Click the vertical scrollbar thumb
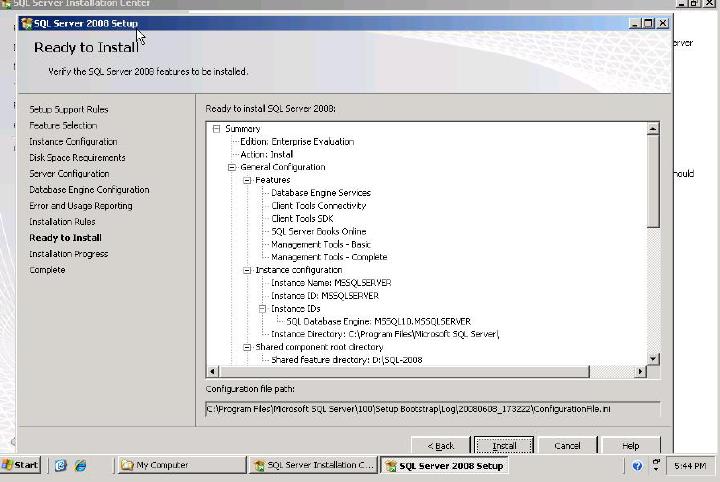Viewport: 720px width, 482px height. [x=652, y=181]
